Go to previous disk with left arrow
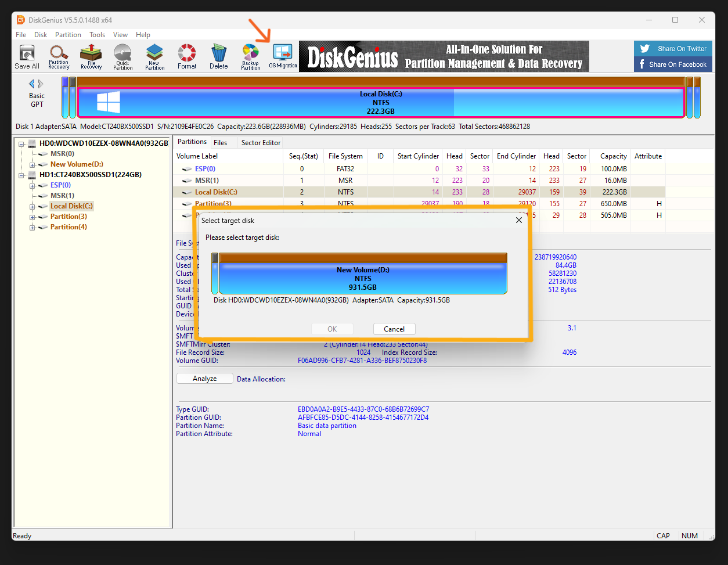 click(x=32, y=84)
